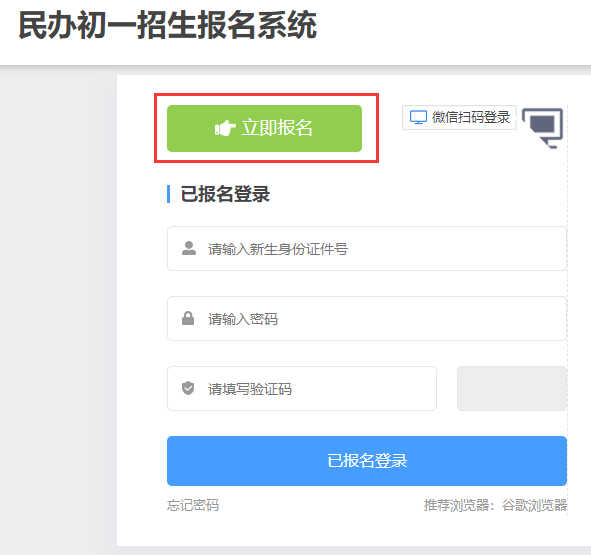Click the lock icon in password field
The height and width of the screenshot is (555, 591).
188,318
